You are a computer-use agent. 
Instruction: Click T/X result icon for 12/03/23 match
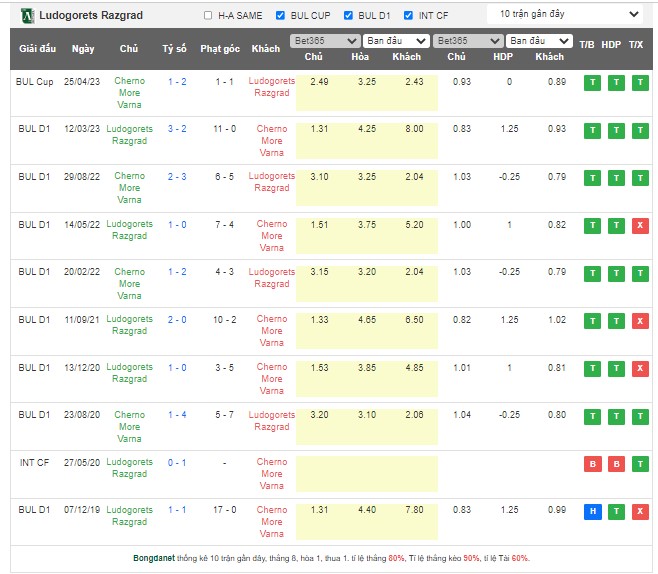[640, 130]
